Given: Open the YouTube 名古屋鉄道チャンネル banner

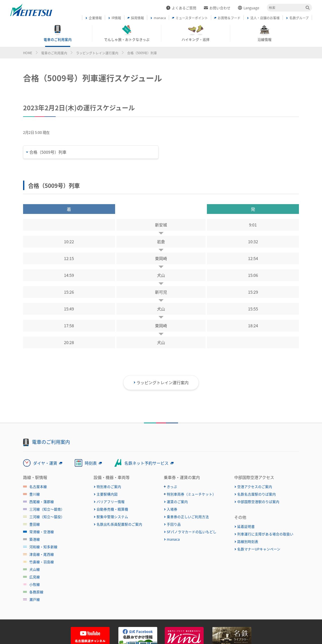Looking at the screenshot, I should pos(90,635).
